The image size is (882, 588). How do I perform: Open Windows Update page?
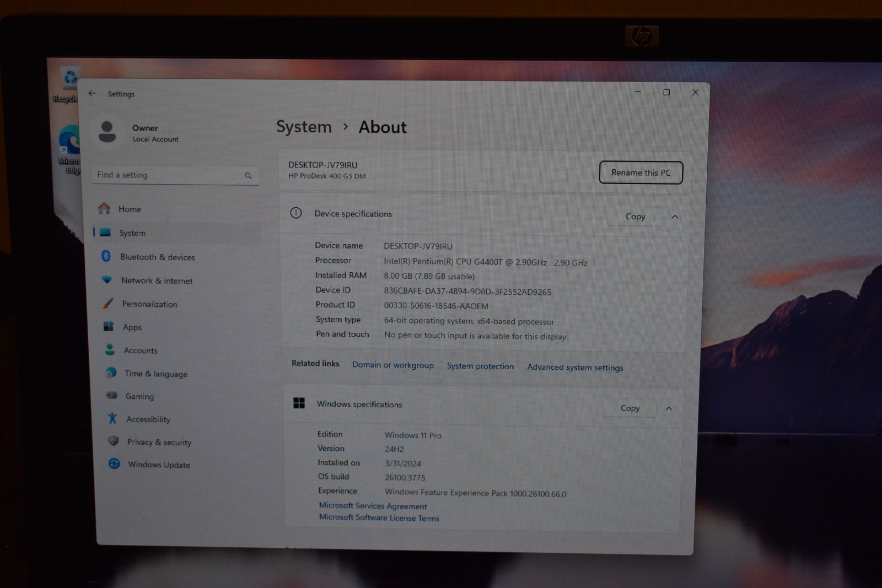[186, 465]
